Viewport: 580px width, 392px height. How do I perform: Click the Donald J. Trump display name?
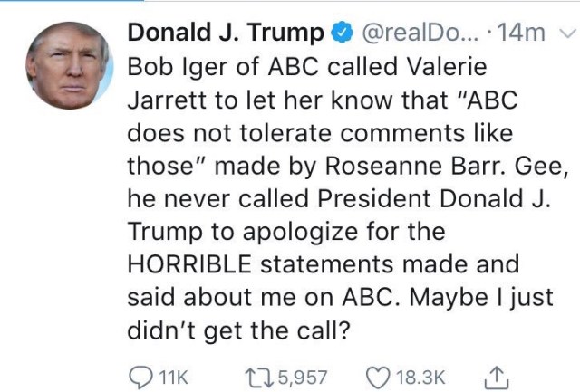pyautogui.click(x=226, y=34)
